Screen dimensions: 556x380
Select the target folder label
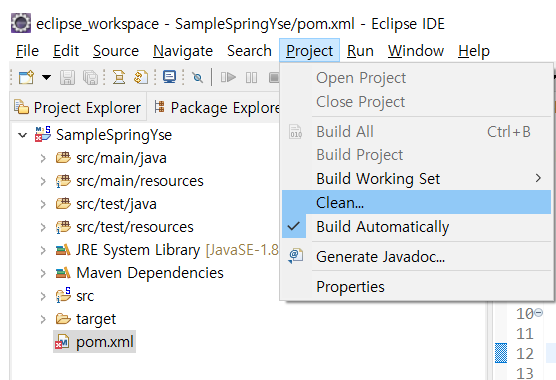point(96,319)
